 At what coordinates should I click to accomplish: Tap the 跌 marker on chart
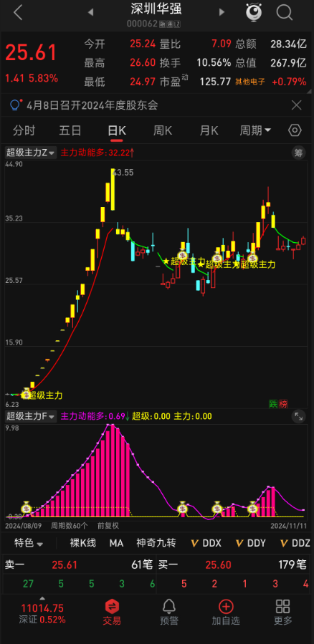tap(272, 404)
